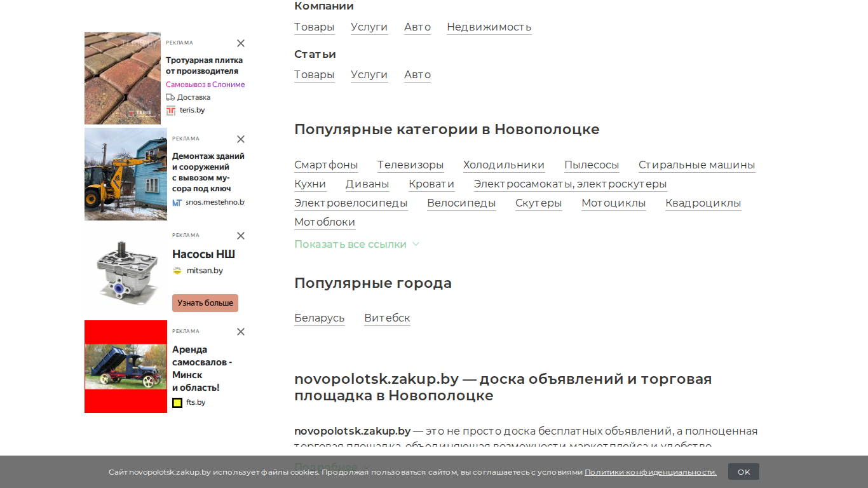
Task: Click the Самовывоз в Слониме link
Action: point(205,85)
